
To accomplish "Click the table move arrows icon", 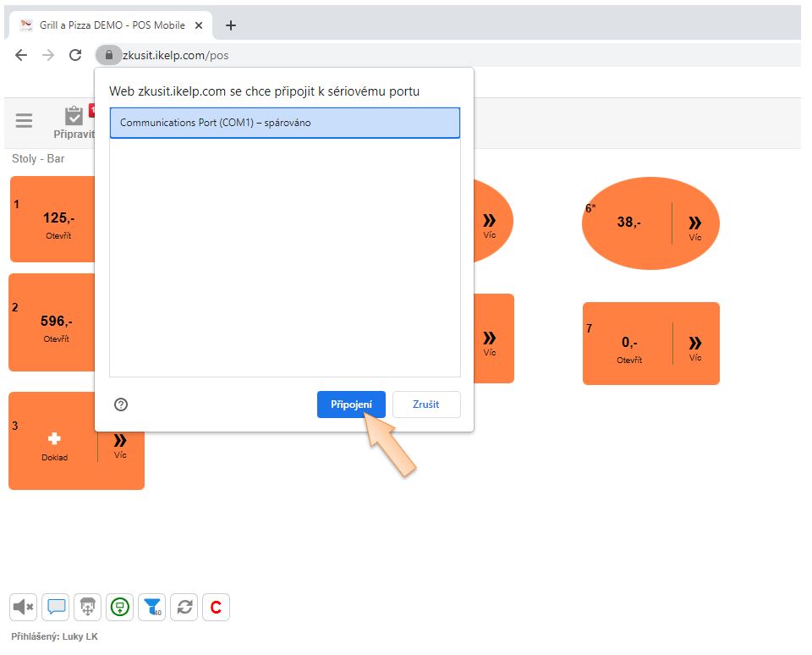I will pos(88,607).
